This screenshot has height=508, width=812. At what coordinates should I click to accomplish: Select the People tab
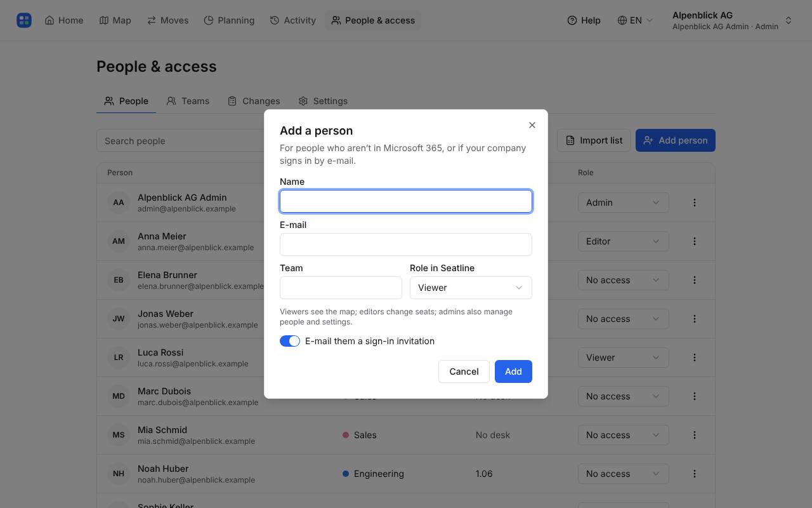coord(126,101)
